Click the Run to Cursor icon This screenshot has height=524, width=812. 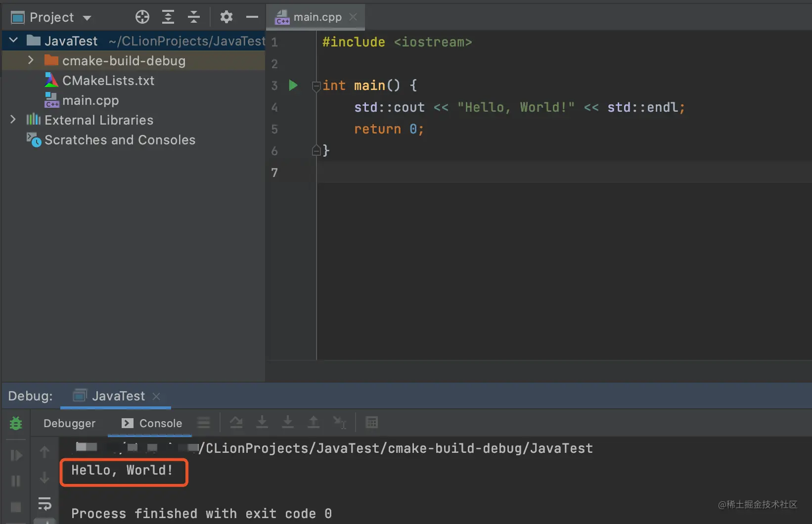click(339, 423)
